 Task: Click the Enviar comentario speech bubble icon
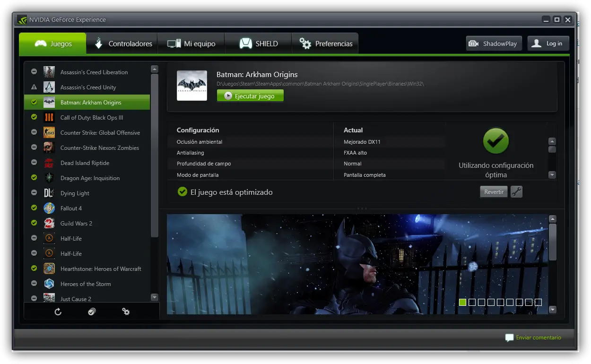(x=509, y=338)
